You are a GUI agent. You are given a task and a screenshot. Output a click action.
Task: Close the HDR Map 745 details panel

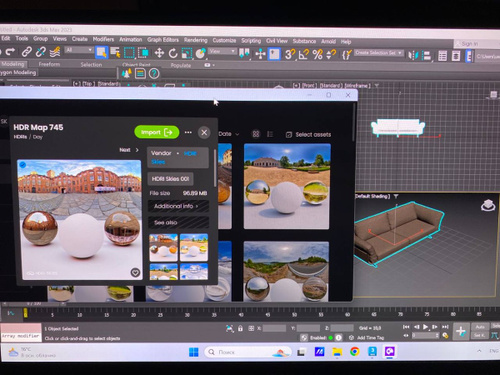[204, 132]
